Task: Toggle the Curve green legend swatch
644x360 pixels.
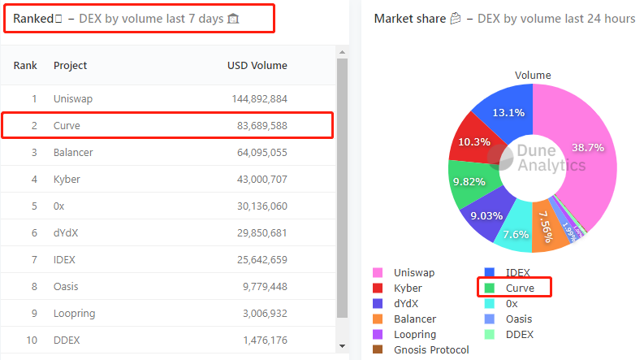Action: click(489, 288)
